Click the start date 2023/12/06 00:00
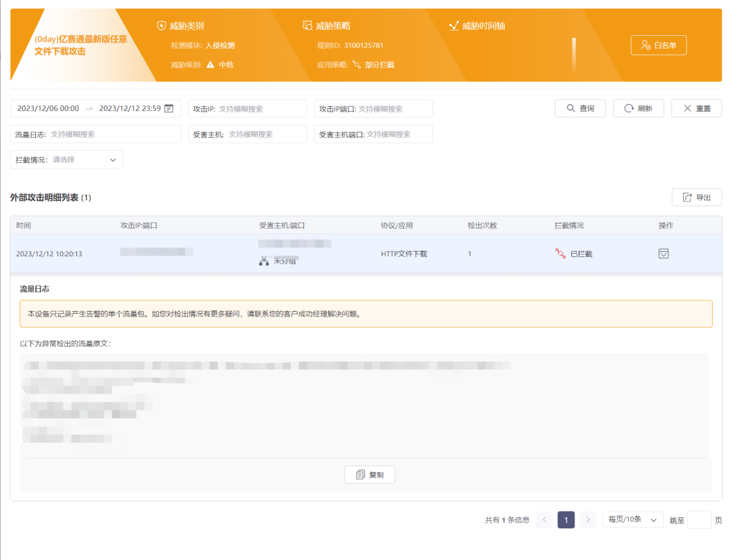The image size is (731, 560). point(48,108)
